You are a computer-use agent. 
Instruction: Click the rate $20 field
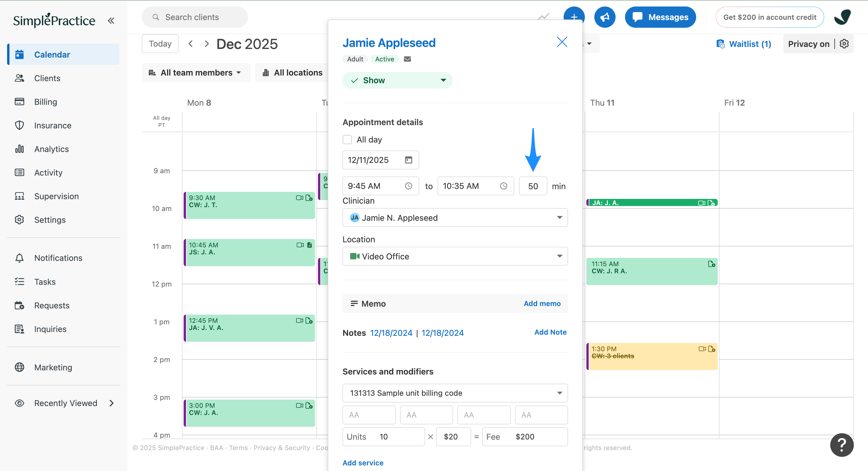coord(453,437)
